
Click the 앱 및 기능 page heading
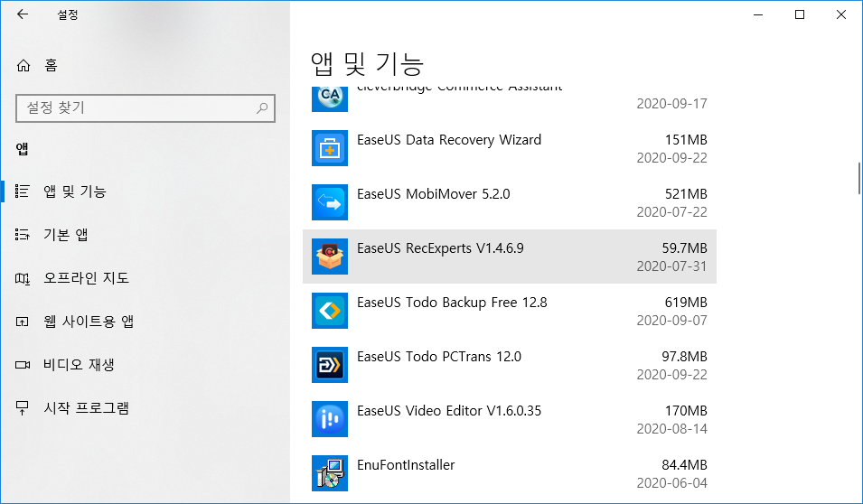tap(367, 64)
